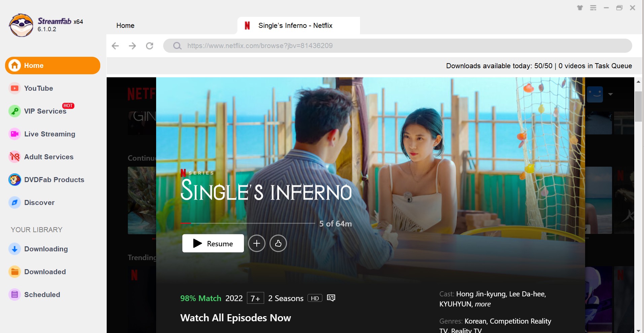
Task: Open the cast link Hong Jin-kyung
Action: 481,294
